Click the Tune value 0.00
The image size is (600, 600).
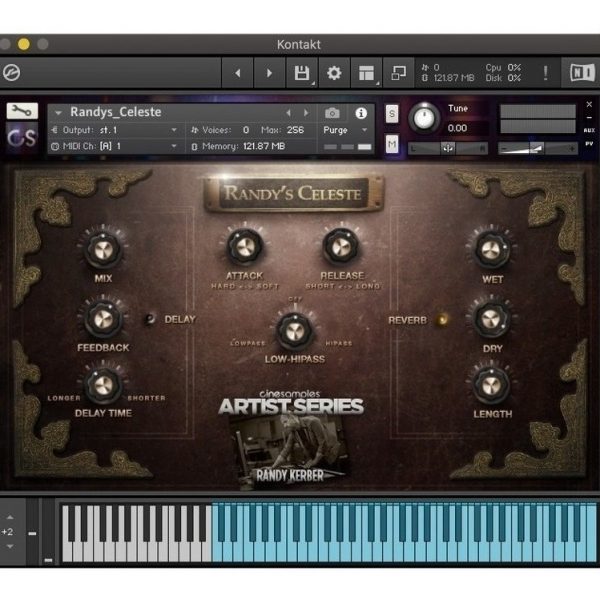point(457,128)
